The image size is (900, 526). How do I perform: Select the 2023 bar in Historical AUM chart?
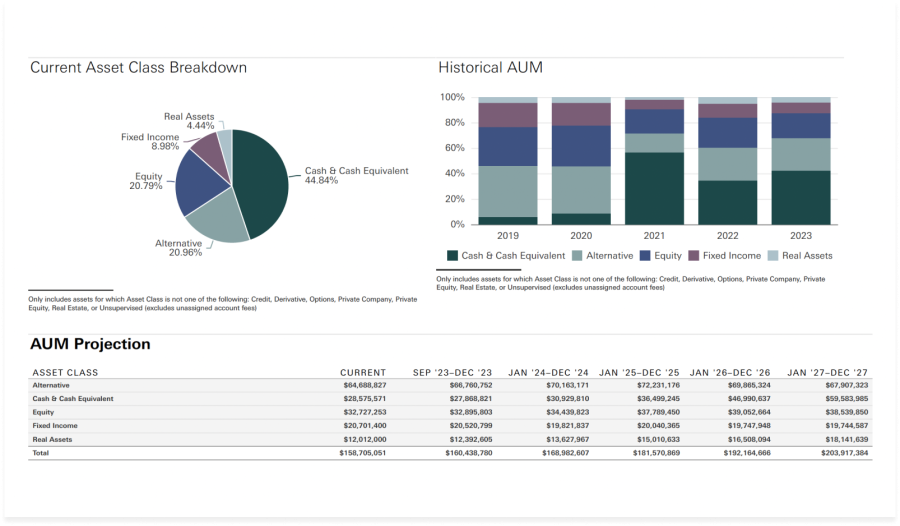[x=800, y=160]
